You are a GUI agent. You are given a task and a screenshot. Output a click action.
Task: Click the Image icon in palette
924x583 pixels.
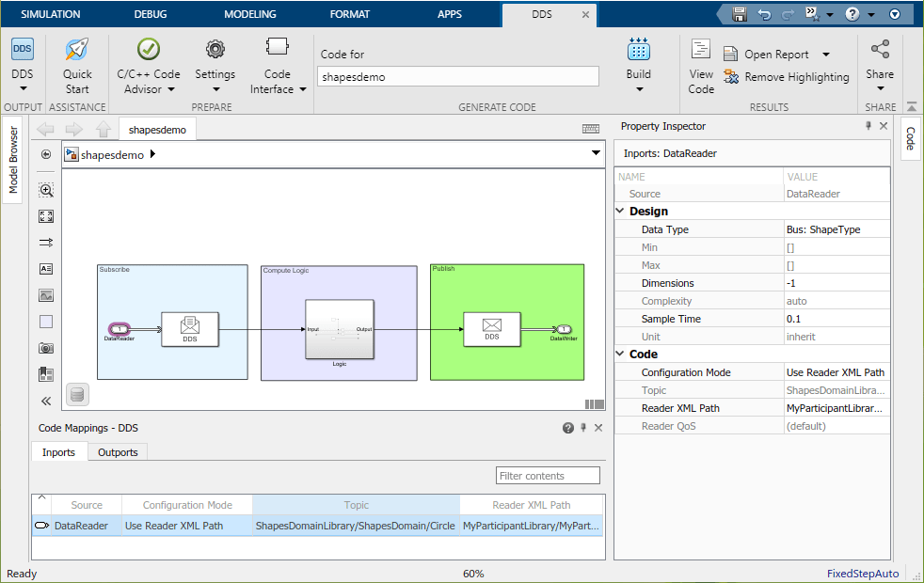[x=46, y=295]
